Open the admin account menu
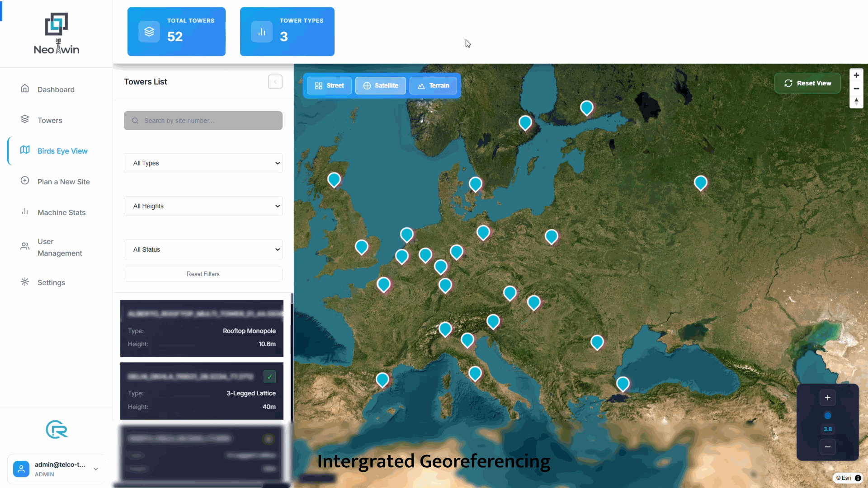The height and width of the screenshot is (488, 868). (56, 469)
